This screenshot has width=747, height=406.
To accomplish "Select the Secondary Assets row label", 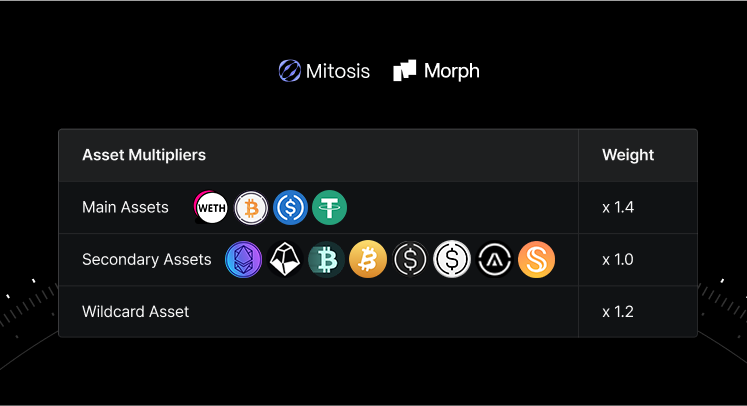I will 147,260.
